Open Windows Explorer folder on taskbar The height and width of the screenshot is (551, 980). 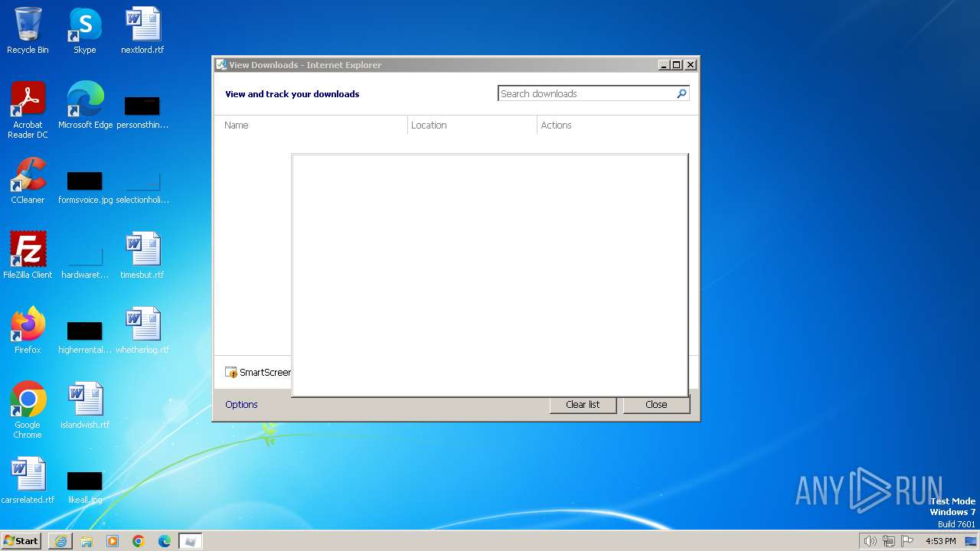click(x=87, y=541)
